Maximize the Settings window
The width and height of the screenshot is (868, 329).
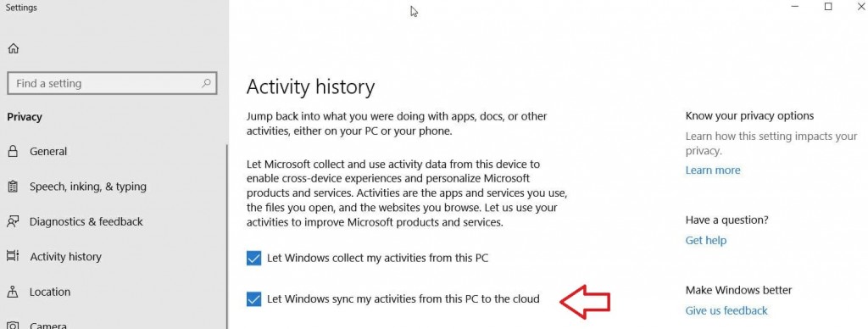tap(828, 7)
